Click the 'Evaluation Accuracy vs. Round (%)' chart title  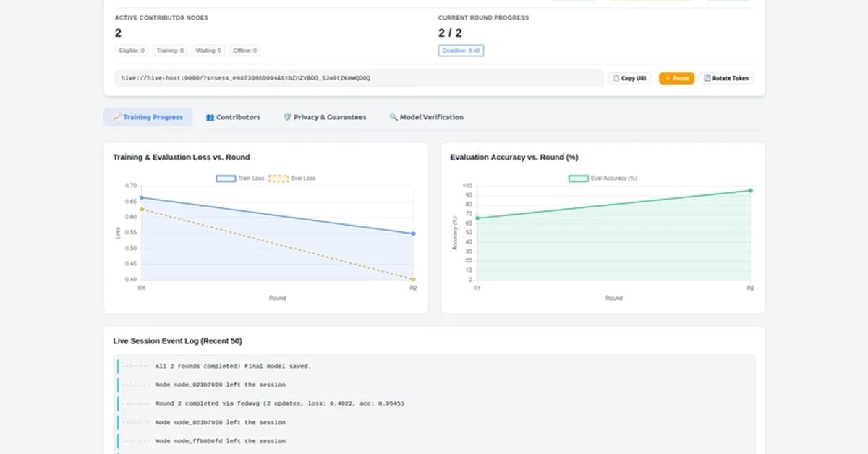coord(514,157)
